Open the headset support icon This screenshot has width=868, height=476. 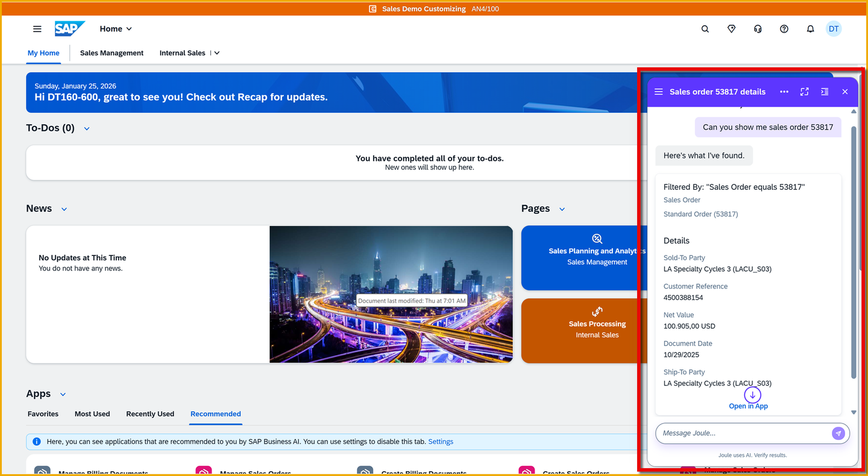pos(758,29)
